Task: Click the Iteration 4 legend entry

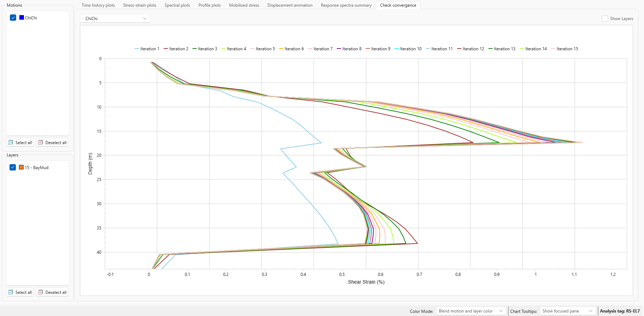Action: click(234, 49)
